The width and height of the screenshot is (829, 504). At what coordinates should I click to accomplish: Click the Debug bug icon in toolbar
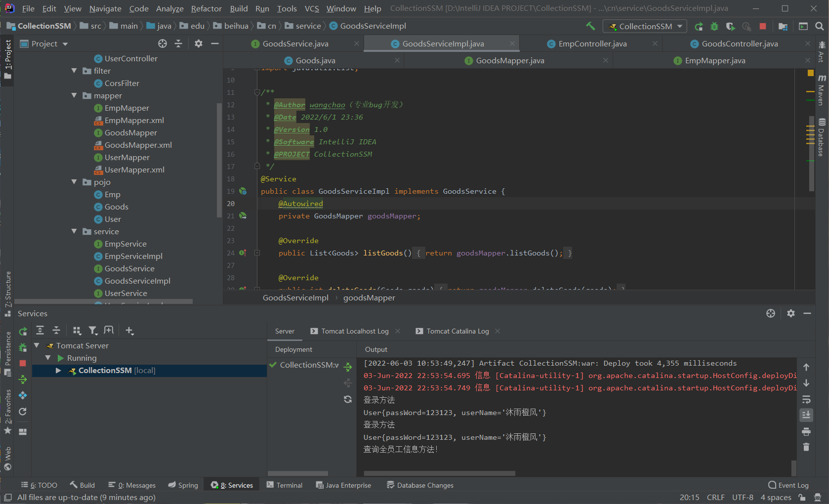(714, 26)
